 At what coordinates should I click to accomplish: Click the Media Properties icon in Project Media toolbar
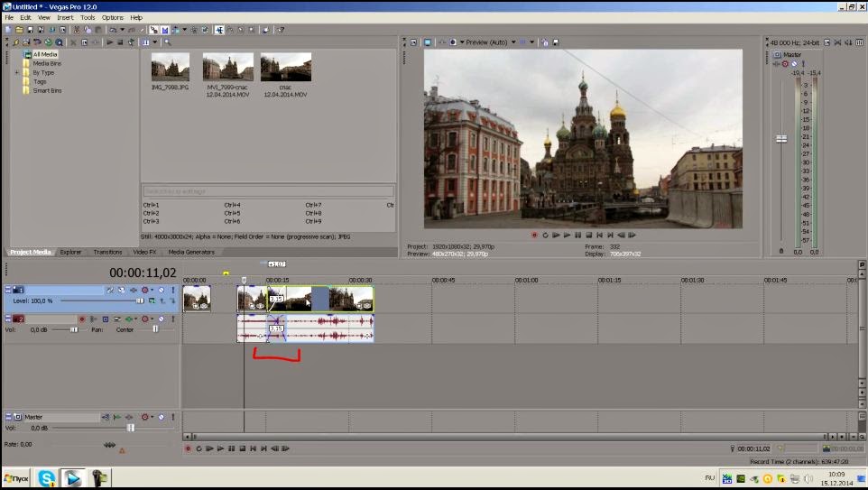coord(84,42)
